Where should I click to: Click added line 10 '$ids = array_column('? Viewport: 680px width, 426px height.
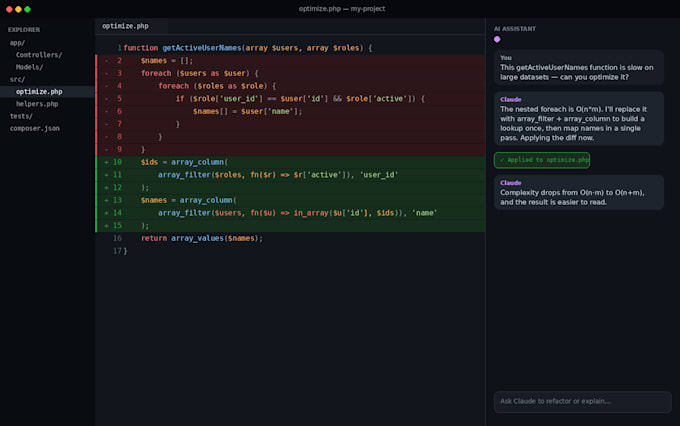coord(290,162)
